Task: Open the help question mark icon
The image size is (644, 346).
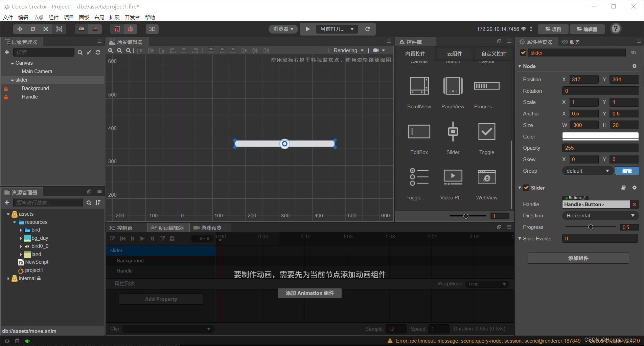Action: tap(616, 29)
